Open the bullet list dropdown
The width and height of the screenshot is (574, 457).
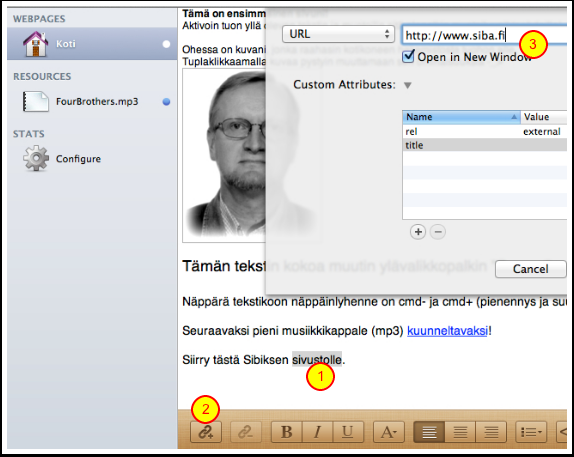pos(531,432)
